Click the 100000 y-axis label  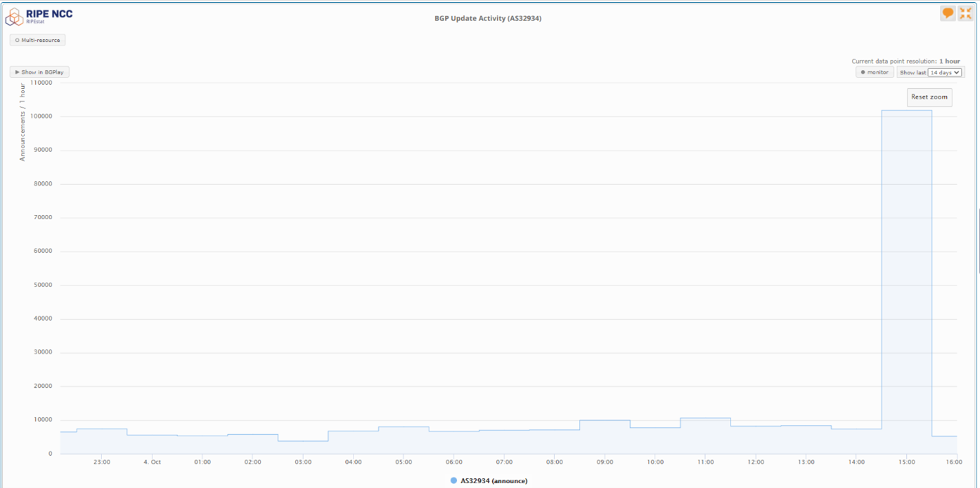tap(40, 116)
